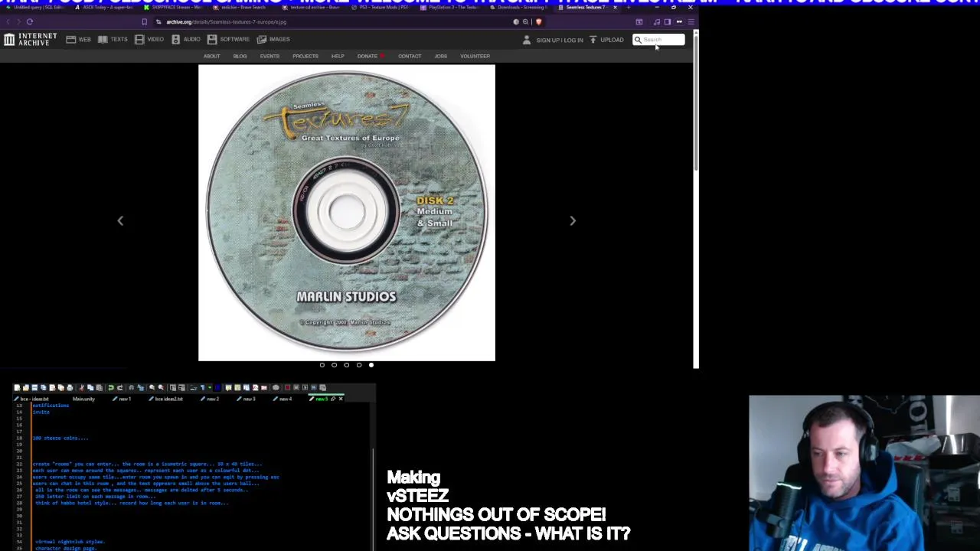The height and width of the screenshot is (551, 980).
Task: Open the Events link
Action: [x=269, y=56]
